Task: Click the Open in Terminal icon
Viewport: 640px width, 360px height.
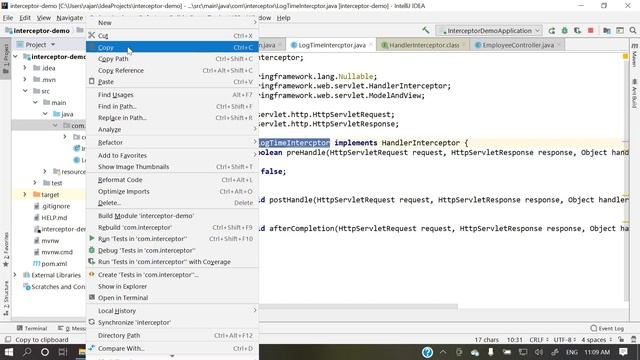Action: [x=92, y=297]
